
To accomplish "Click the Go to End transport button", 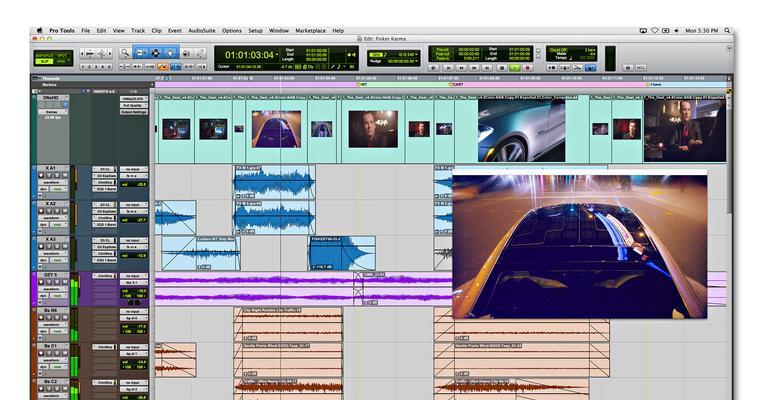I will 487,68.
